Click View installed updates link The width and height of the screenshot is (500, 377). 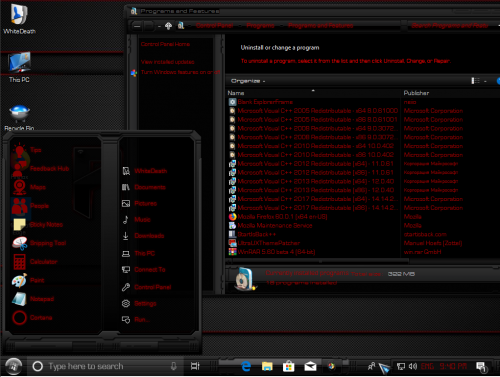tap(167, 62)
